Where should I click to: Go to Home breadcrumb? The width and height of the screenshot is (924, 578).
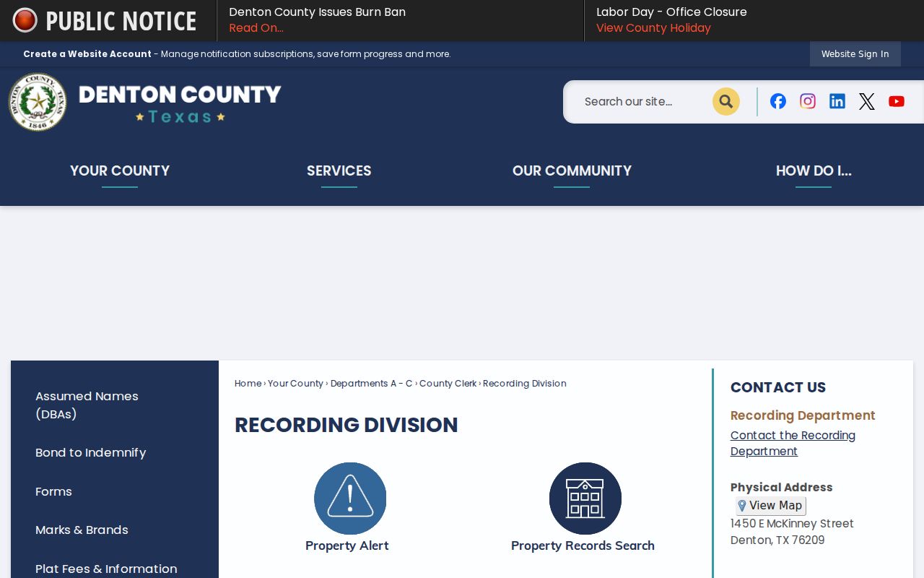tap(248, 384)
